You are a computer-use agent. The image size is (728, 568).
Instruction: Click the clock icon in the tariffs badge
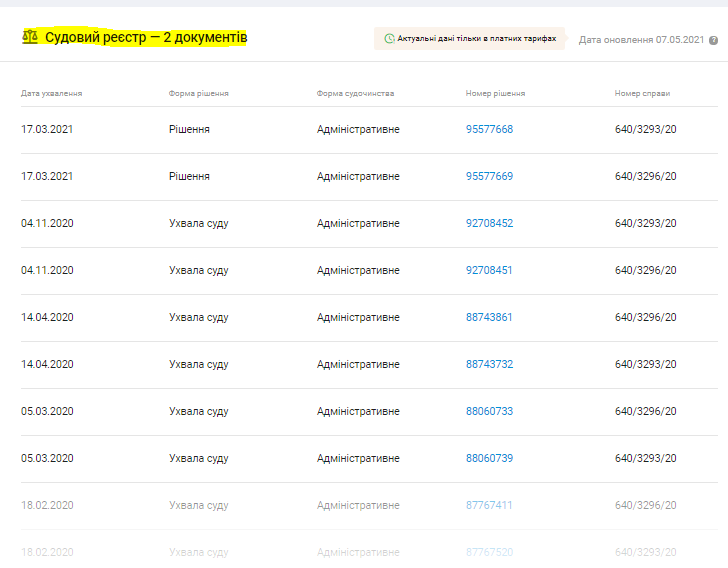tap(389, 39)
